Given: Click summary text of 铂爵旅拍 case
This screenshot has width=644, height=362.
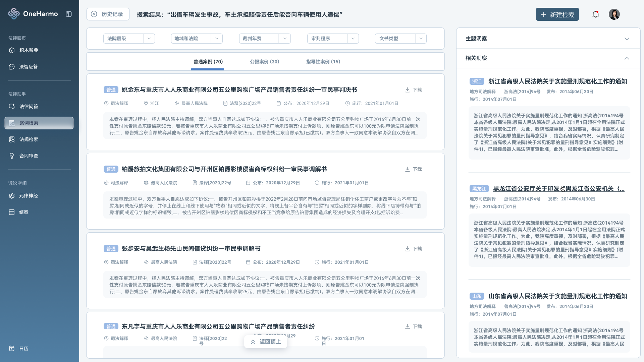Looking at the screenshot, I should [265, 206].
